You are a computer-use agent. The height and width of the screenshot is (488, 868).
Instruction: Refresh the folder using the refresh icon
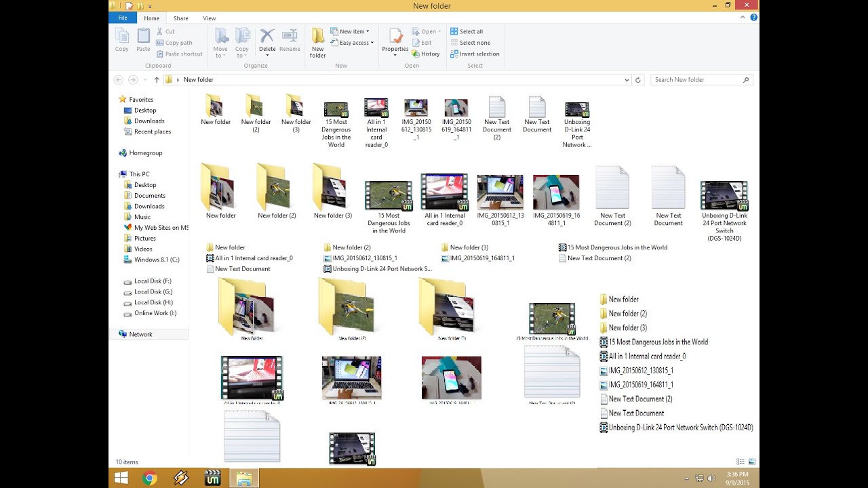click(x=637, y=79)
